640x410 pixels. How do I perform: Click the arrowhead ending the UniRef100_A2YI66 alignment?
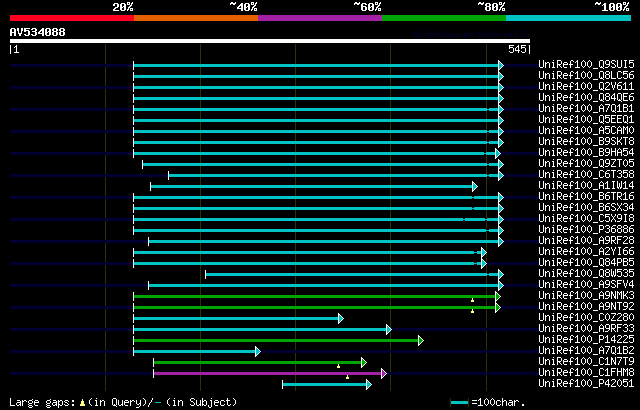coord(484,253)
